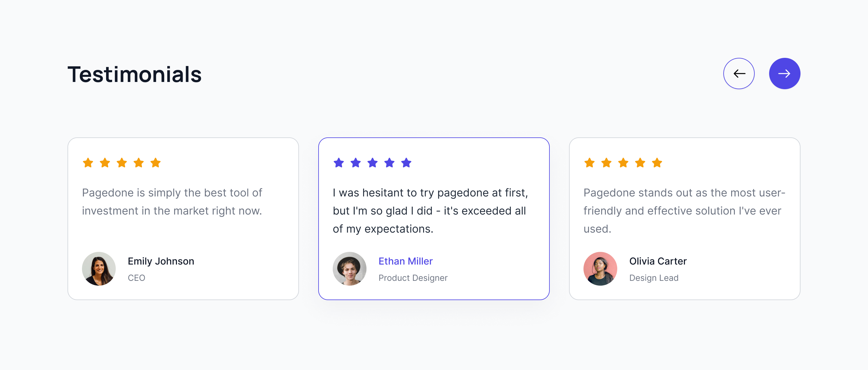Click first purple star in Ethan Miller's card
This screenshot has width=868, height=370.
[339, 163]
